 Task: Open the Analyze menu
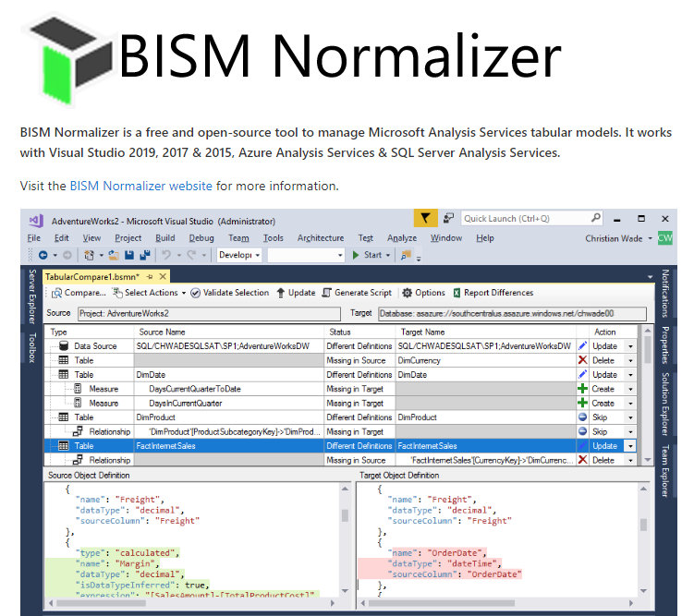(402, 238)
